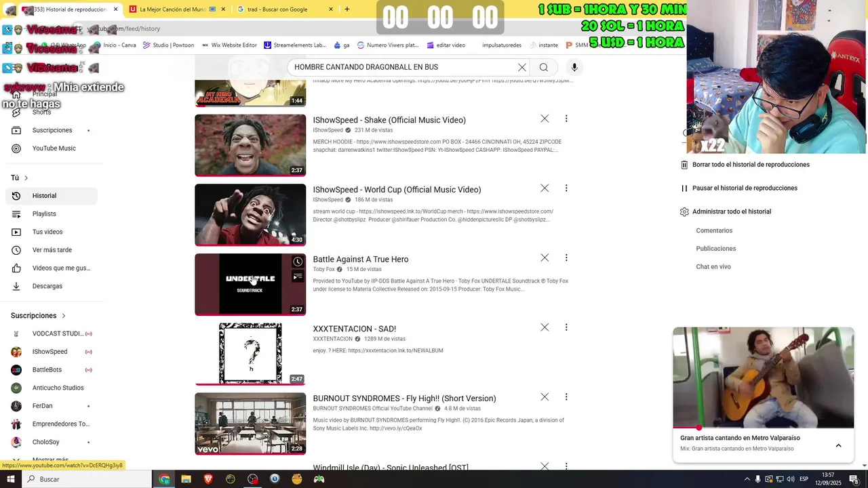Open File Explorer from taskbar

[186, 479]
